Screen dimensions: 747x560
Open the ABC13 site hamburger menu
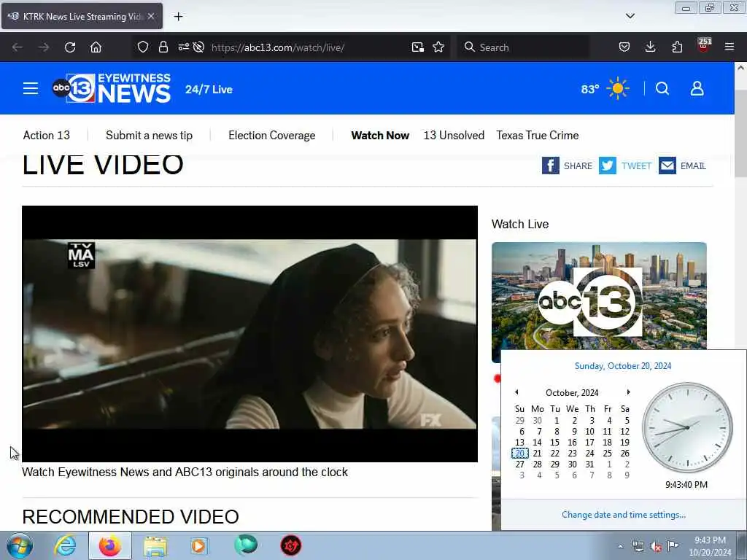tap(31, 88)
